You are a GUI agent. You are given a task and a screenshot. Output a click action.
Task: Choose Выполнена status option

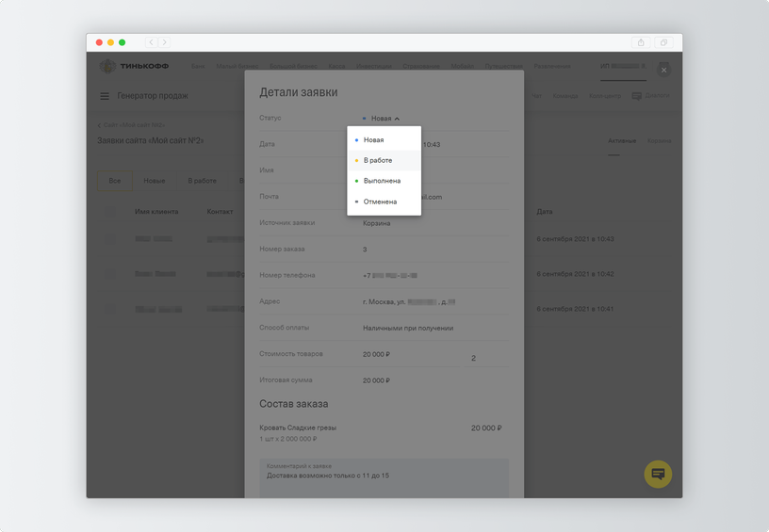pyautogui.click(x=384, y=181)
